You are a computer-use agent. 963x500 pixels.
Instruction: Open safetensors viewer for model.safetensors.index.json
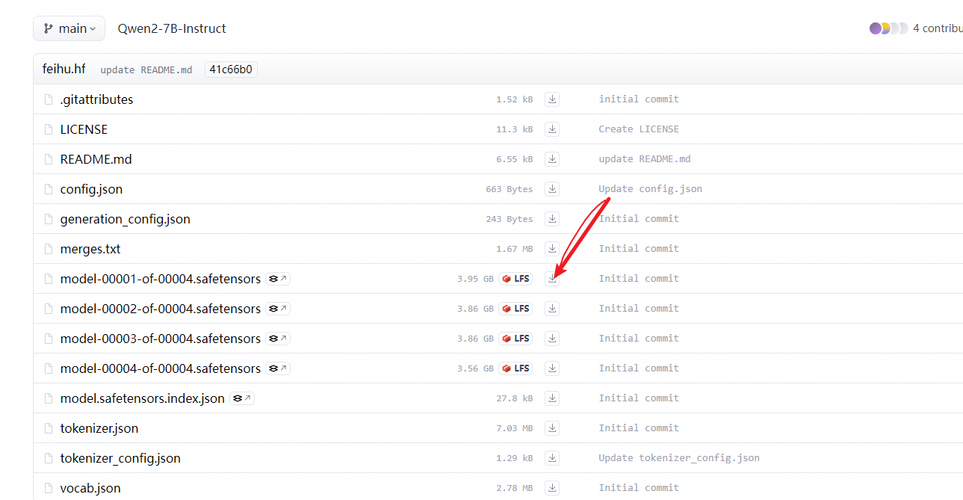click(x=242, y=398)
